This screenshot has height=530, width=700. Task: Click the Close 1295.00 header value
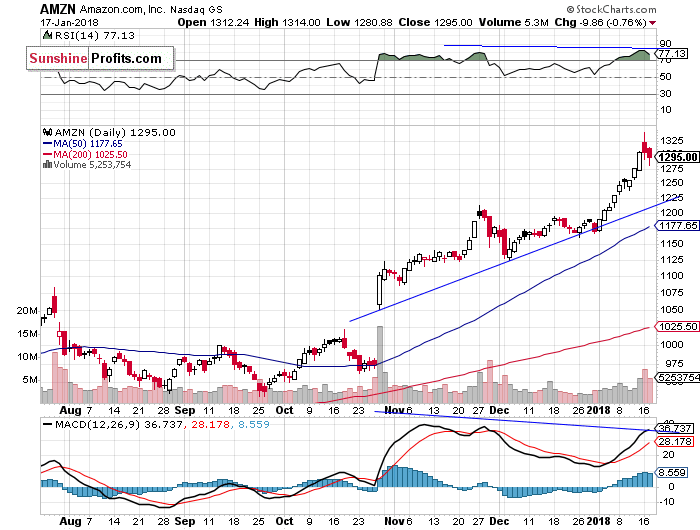(x=435, y=22)
